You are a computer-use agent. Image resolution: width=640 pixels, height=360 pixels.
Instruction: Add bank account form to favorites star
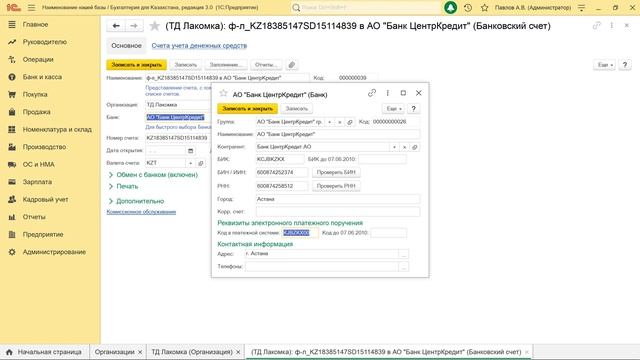click(x=154, y=26)
